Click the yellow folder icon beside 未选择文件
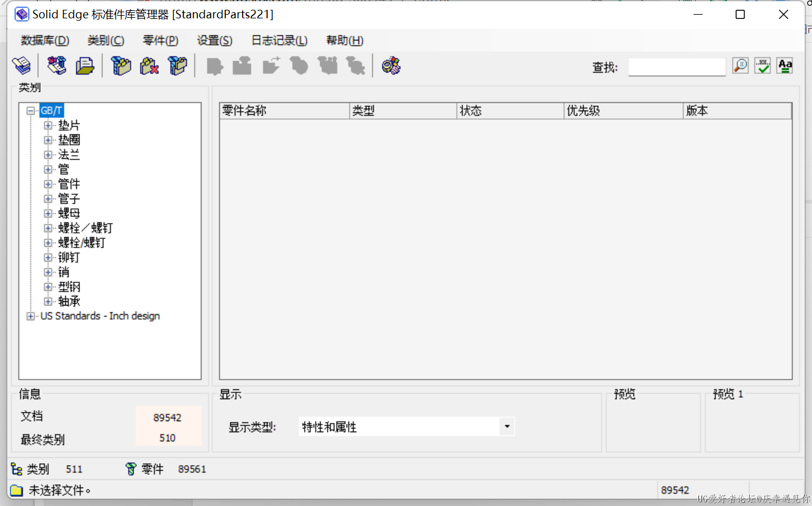Viewport: 812px width, 506px height. [17, 490]
